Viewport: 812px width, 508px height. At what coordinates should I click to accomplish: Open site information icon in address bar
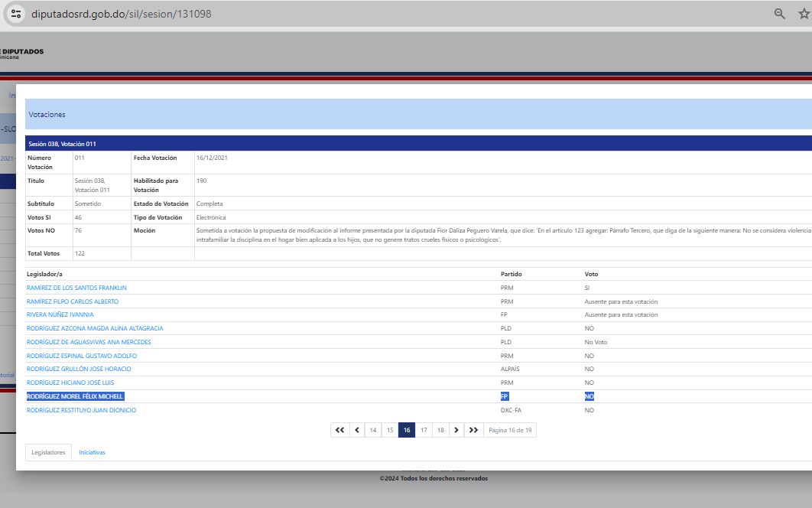16,14
